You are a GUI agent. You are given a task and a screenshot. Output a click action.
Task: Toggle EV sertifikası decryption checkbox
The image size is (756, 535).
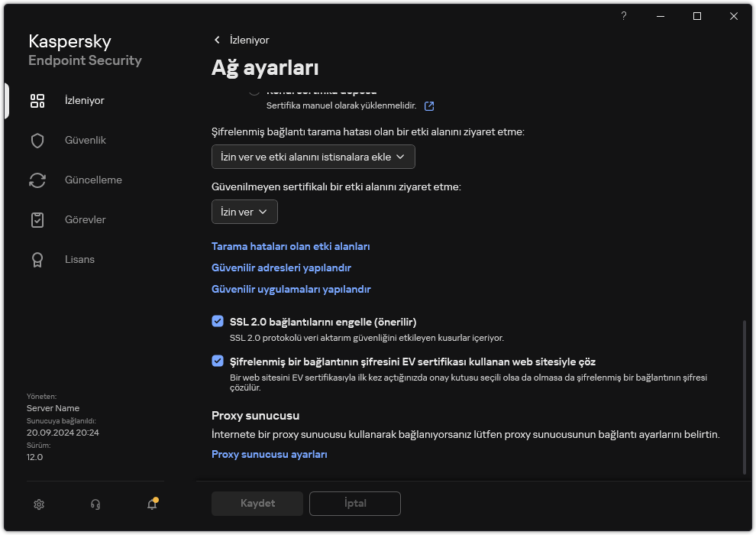click(x=218, y=362)
